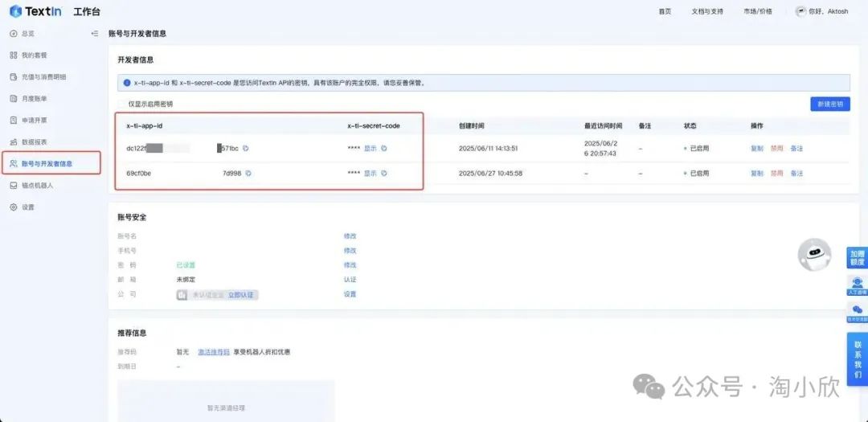Screen dimensions: 868x422
Task: Go to 月度账单 in the sidebar
Action: (x=35, y=99)
